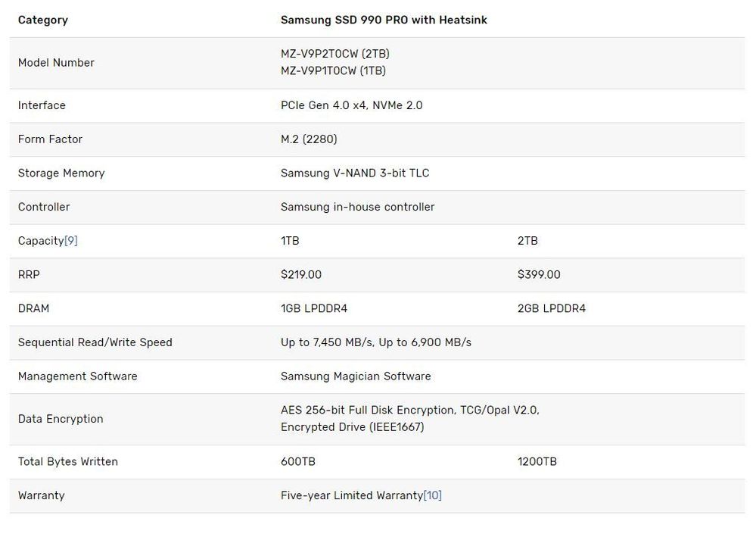756x534 pixels.
Task: Click the M.2 (2280) form factor value
Action: [309, 139]
